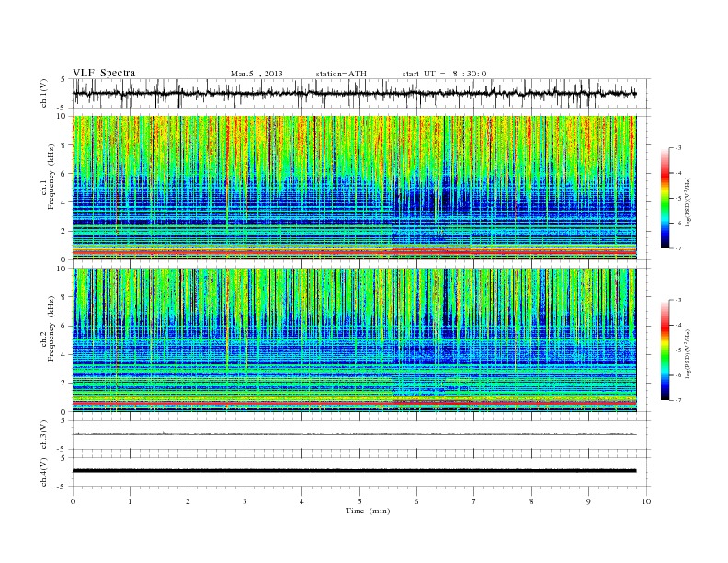
Task: Click the "4" kHz tick of ch.2 spectrogram
Action: click(64, 355)
